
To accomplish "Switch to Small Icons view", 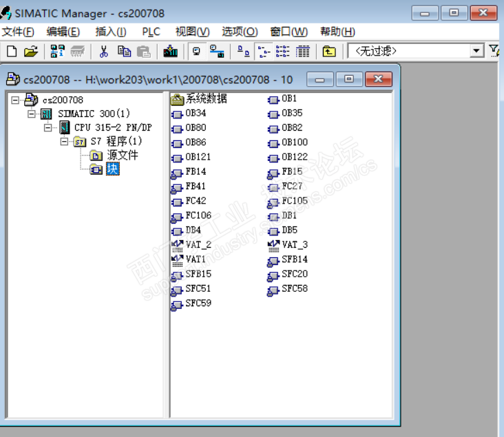I will (x=264, y=51).
